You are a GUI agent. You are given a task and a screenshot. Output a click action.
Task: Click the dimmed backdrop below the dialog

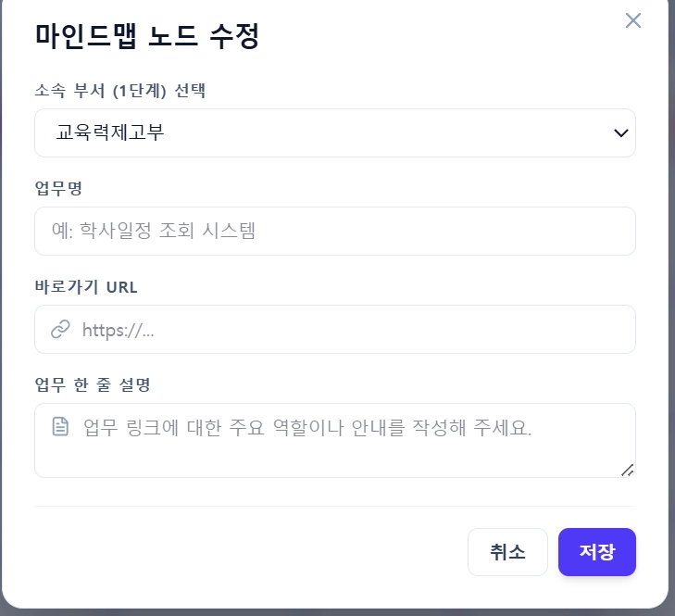[x=337, y=612]
